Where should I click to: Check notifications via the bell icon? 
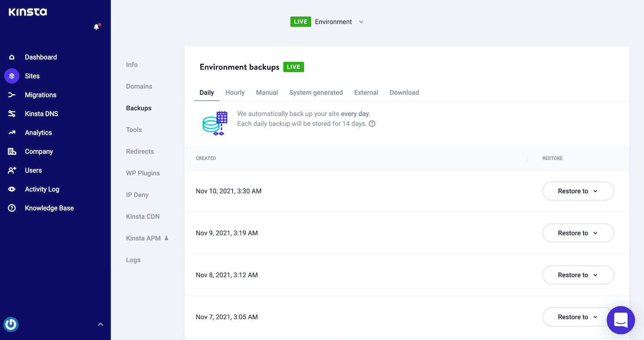click(95, 26)
